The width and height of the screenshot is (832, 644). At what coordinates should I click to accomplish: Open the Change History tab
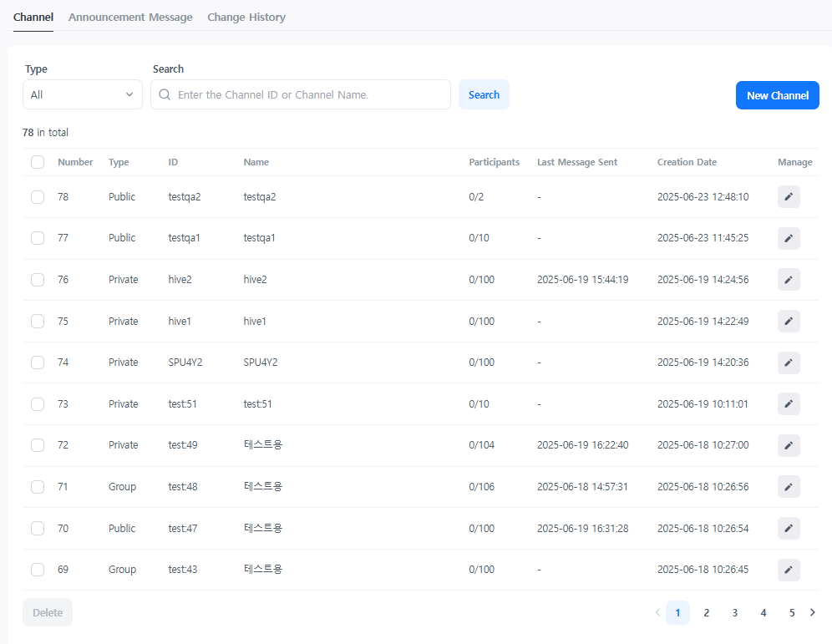[x=246, y=17]
